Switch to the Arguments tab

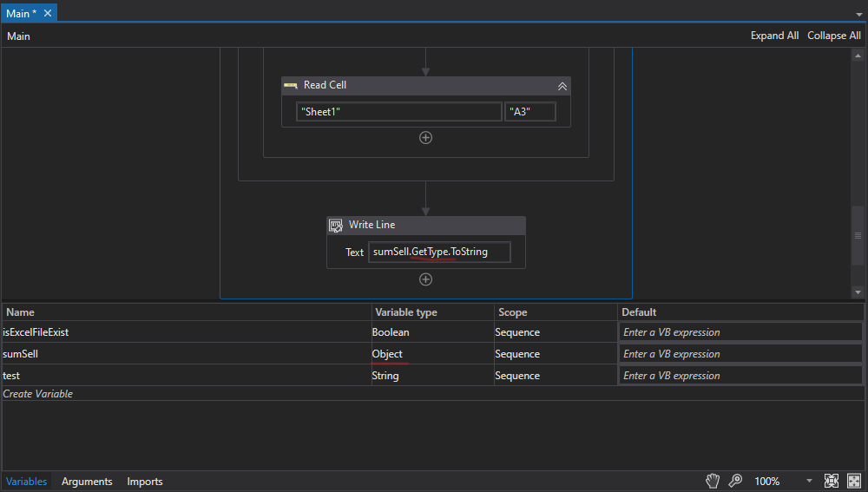[x=87, y=482]
